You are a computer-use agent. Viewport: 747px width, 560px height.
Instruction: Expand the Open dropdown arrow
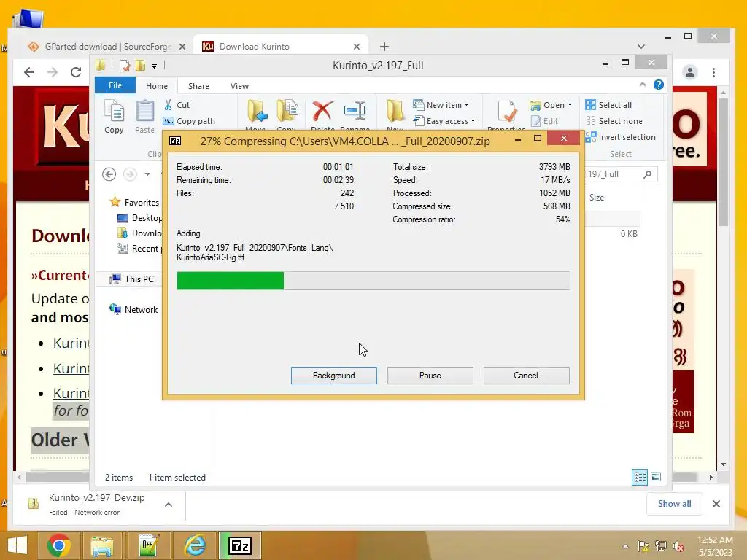pyautogui.click(x=570, y=105)
